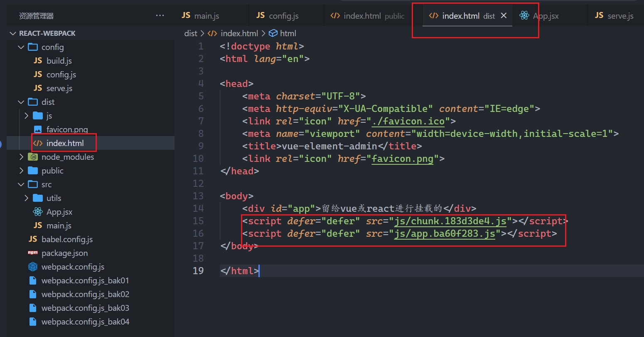Collapse the REACT-WEBPACK root folder
This screenshot has height=337, width=644.
[x=12, y=33]
